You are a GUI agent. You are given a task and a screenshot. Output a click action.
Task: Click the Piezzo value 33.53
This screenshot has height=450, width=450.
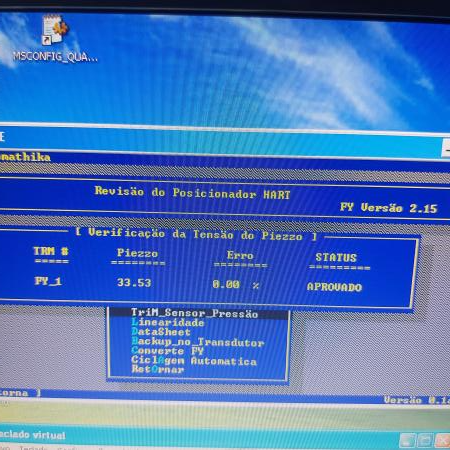pos(134,283)
